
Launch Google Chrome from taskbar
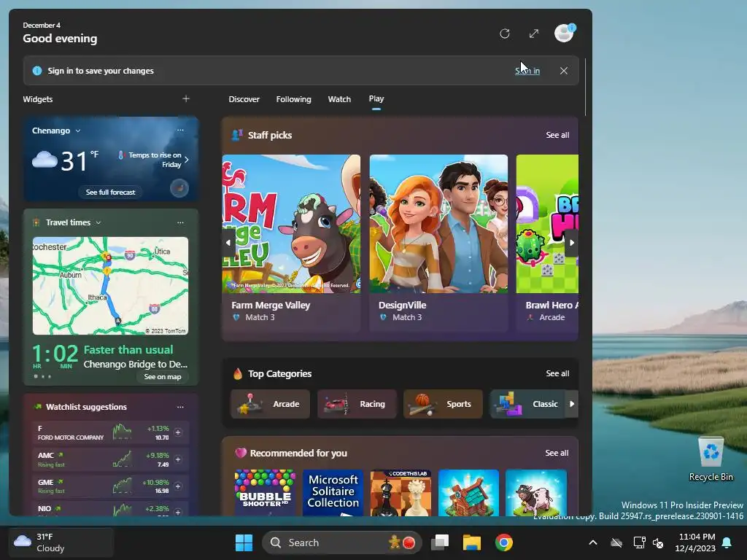coord(503,542)
